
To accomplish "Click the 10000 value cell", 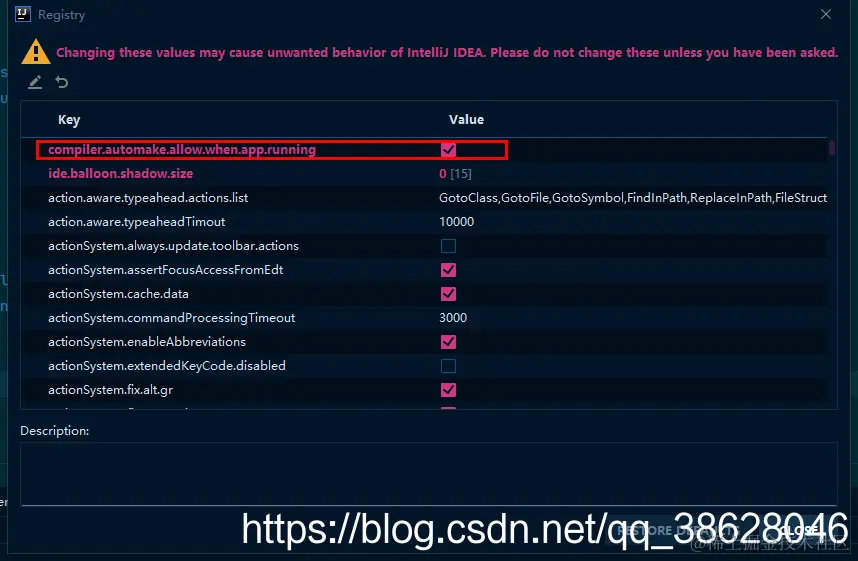I will [456, 222].
